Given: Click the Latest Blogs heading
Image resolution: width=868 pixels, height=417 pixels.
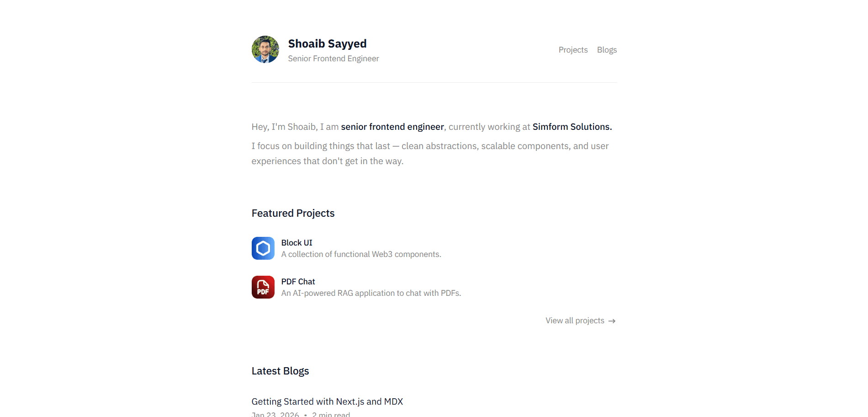Looking at the screenshot, I should [x=280, y=371].
